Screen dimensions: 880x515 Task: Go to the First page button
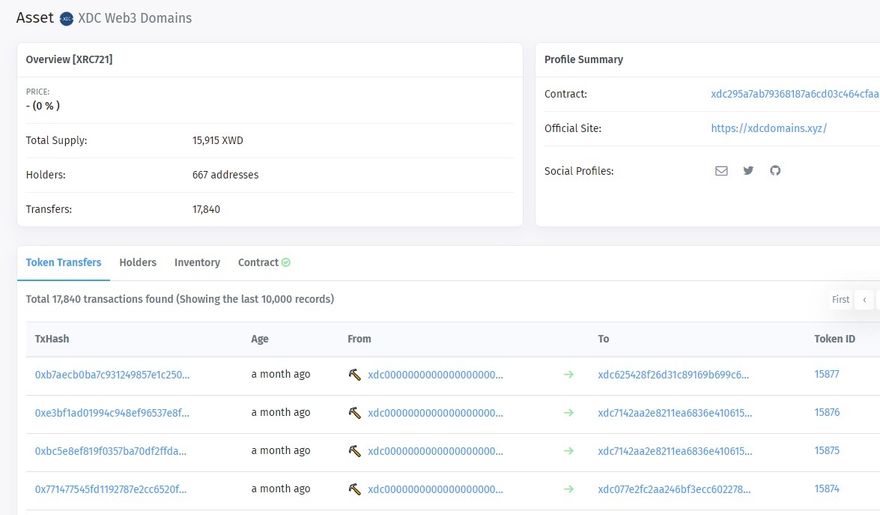click(x=840, y=300)
